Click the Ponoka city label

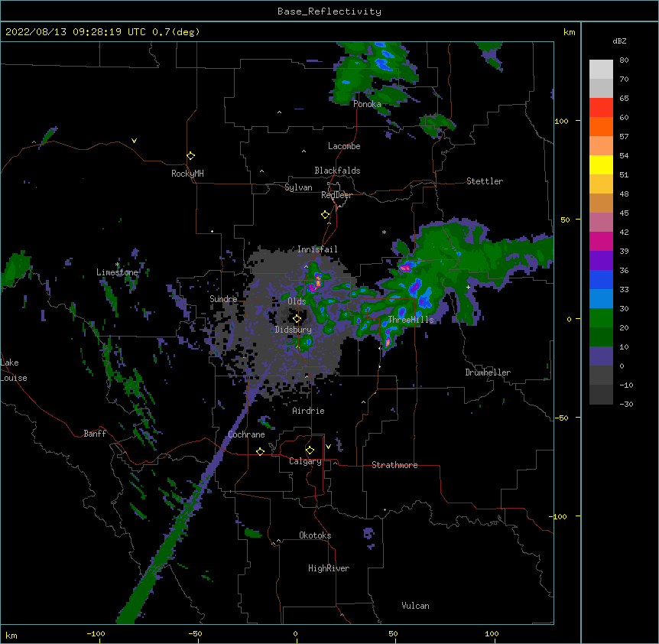[x=367, y=104]
